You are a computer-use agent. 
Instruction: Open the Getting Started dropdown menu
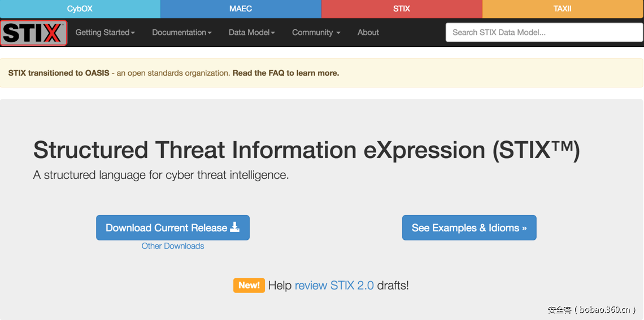coord(105,33)
